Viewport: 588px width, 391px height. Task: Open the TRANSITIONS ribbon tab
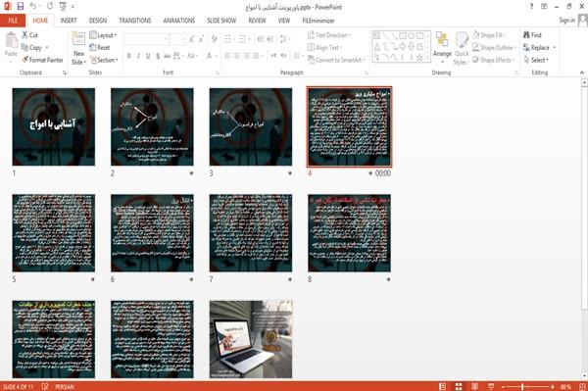135,21
